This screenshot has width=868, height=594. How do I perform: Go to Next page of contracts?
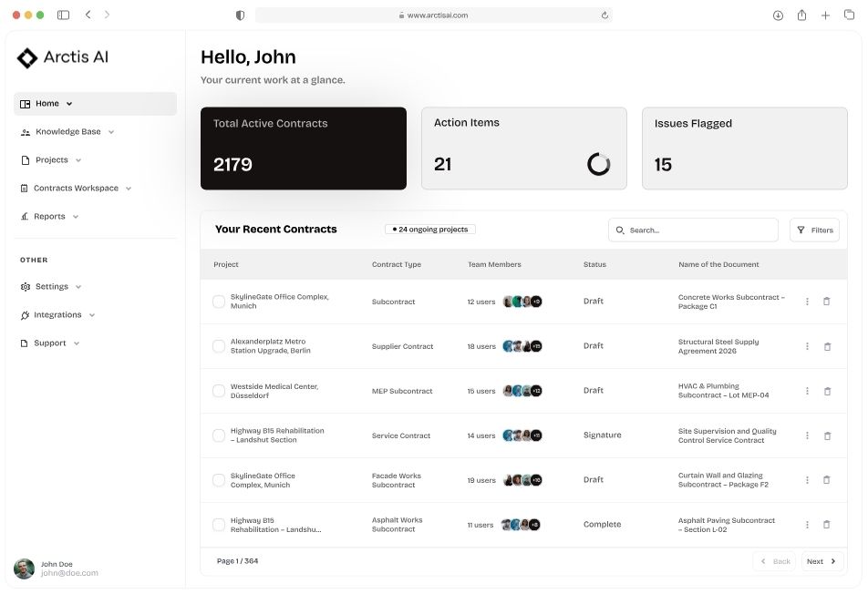point(821,561)
